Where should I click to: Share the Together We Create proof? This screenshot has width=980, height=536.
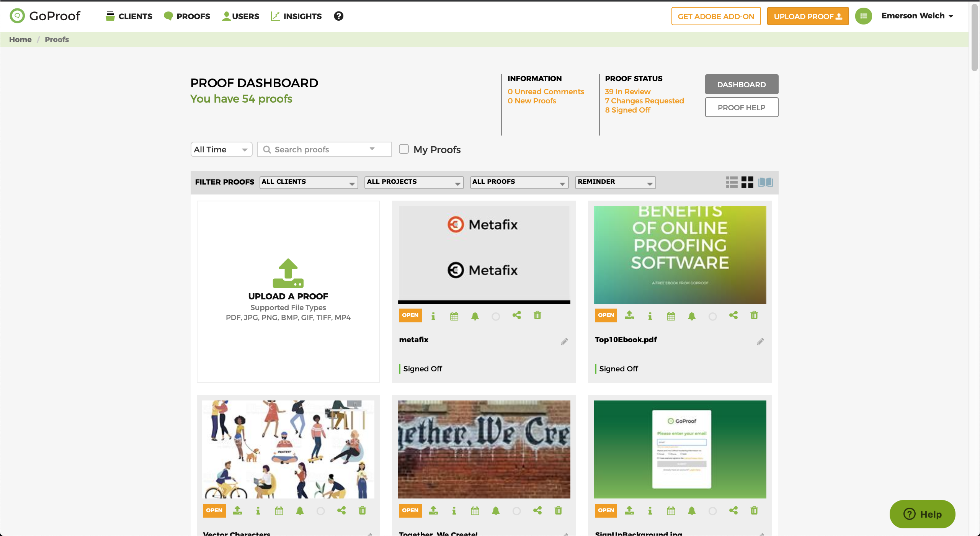(x=537, y=510)
